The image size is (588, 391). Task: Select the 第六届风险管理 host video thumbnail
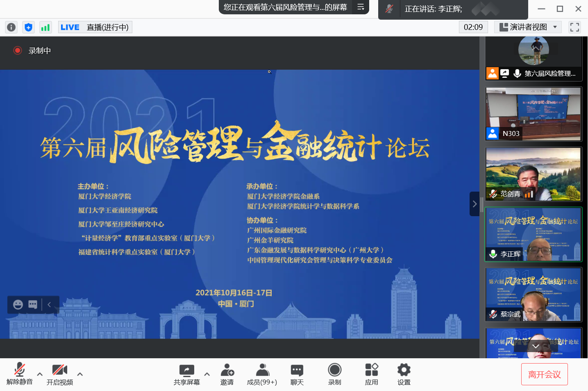tap(534, 58)
